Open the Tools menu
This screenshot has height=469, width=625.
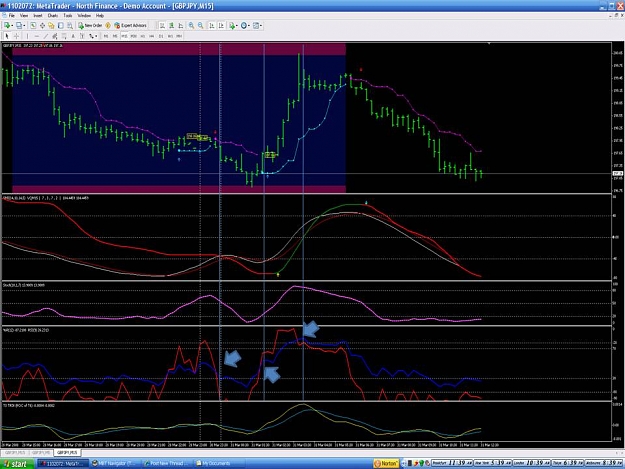pyautogui.click(x=68, y=16)
